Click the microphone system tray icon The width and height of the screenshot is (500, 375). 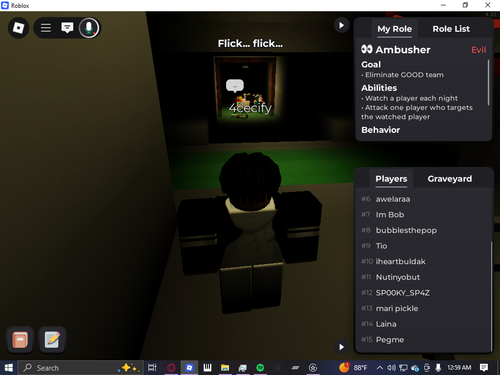(438, 368)
